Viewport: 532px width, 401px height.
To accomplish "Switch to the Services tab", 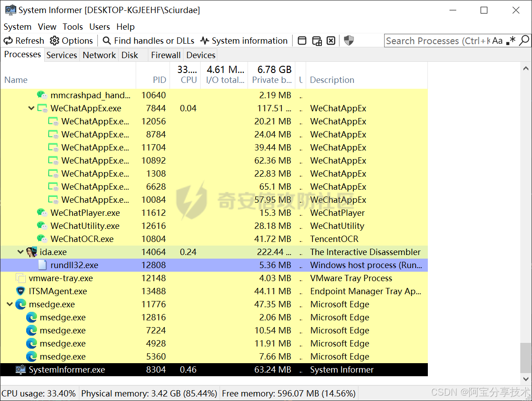I will pyautogui.click(x=62, y=55).
